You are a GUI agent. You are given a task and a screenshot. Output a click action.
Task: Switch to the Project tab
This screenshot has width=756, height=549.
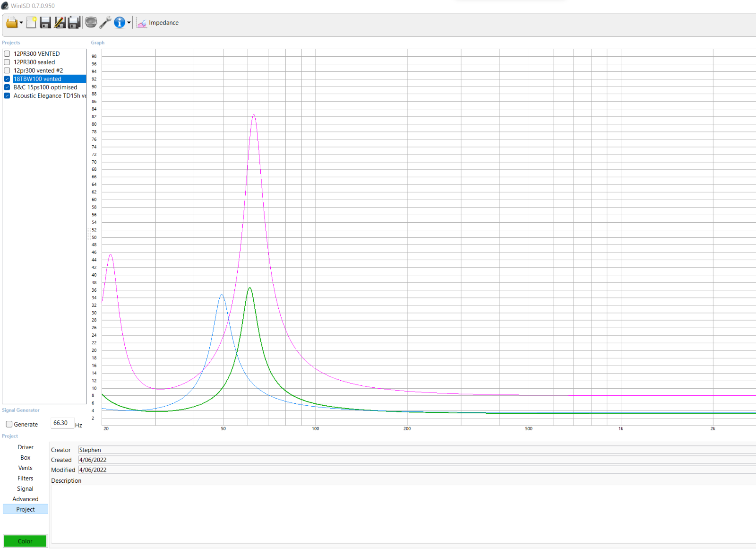click(x=26, y=509)
